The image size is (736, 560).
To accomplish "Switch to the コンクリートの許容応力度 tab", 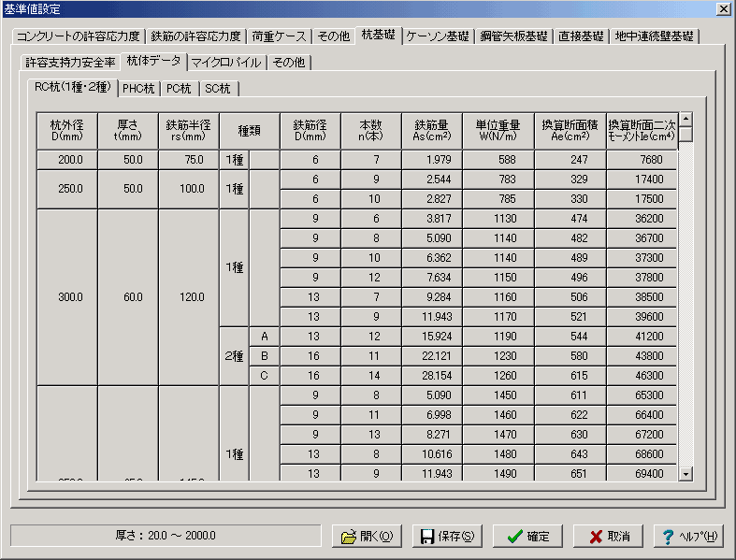I will pos(79,36).
